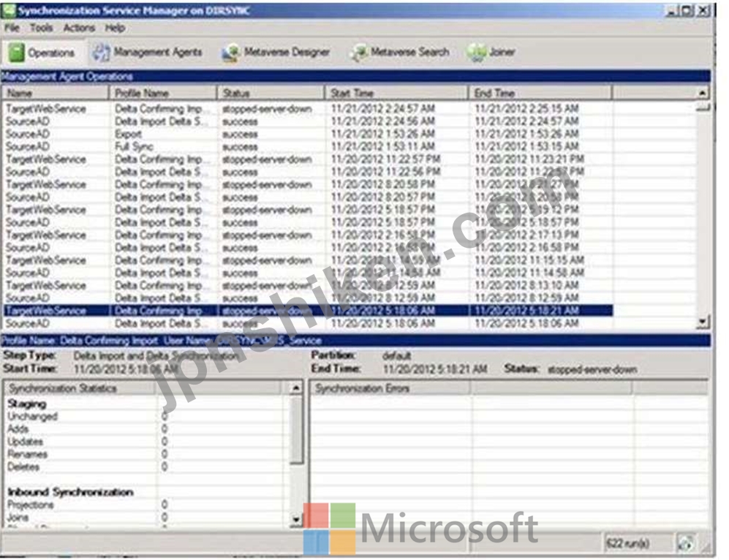The image size is (729, 560).
Task: Select TargetWebService run ending 11/20/2012 8:13:10 AM
Action: [x=308, y=285]
